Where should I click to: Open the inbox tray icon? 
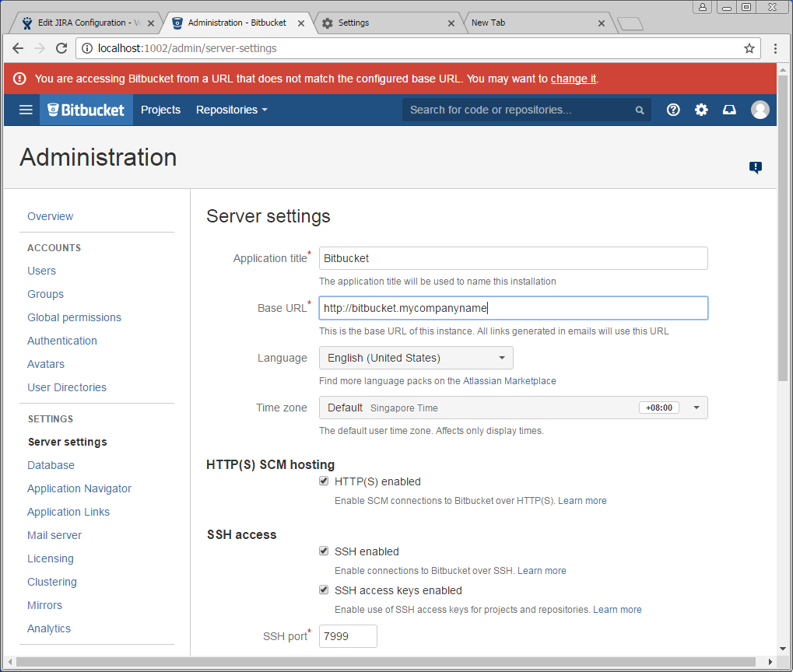click(729, 110)
